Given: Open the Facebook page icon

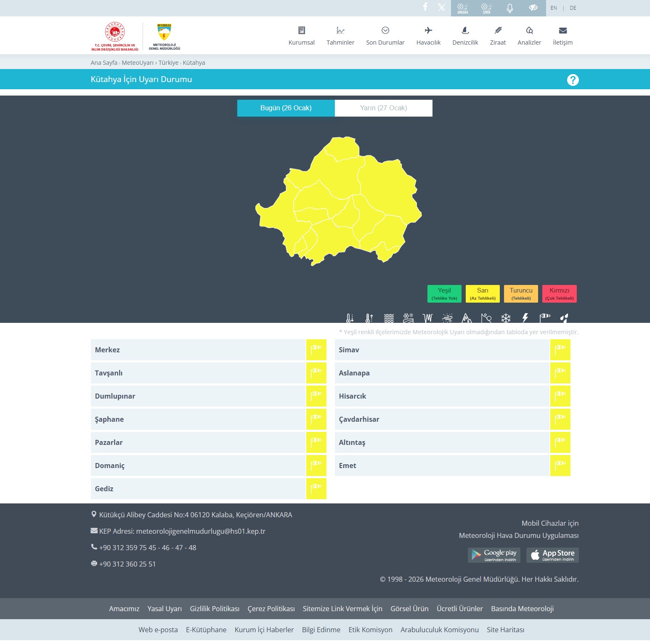Looking at the screenshot, I should [425, 7].
